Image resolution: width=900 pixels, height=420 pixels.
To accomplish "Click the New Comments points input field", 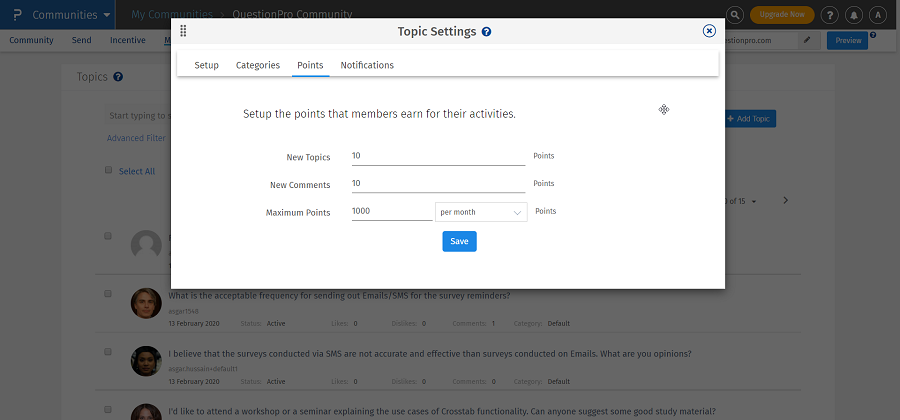I will [439, 183].
